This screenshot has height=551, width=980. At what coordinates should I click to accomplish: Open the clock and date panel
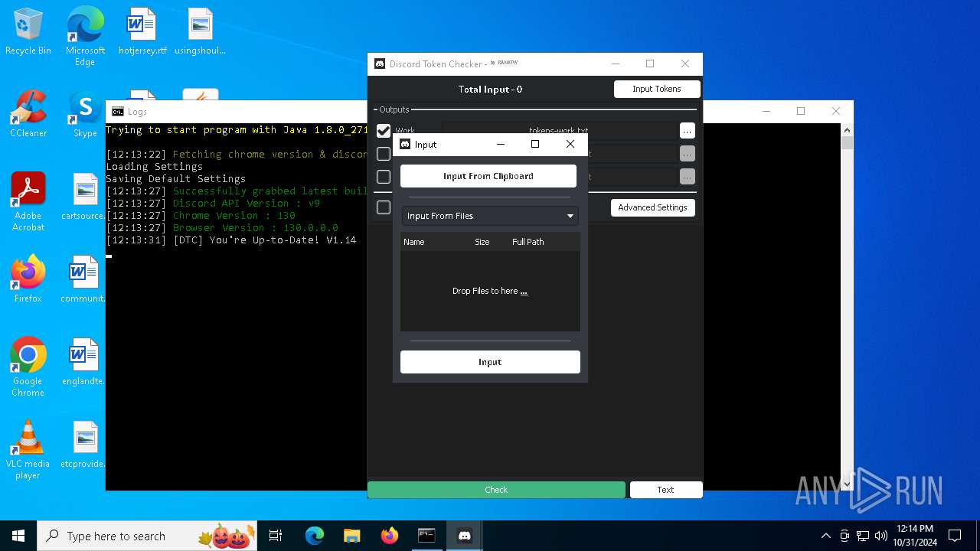point(914,536)
